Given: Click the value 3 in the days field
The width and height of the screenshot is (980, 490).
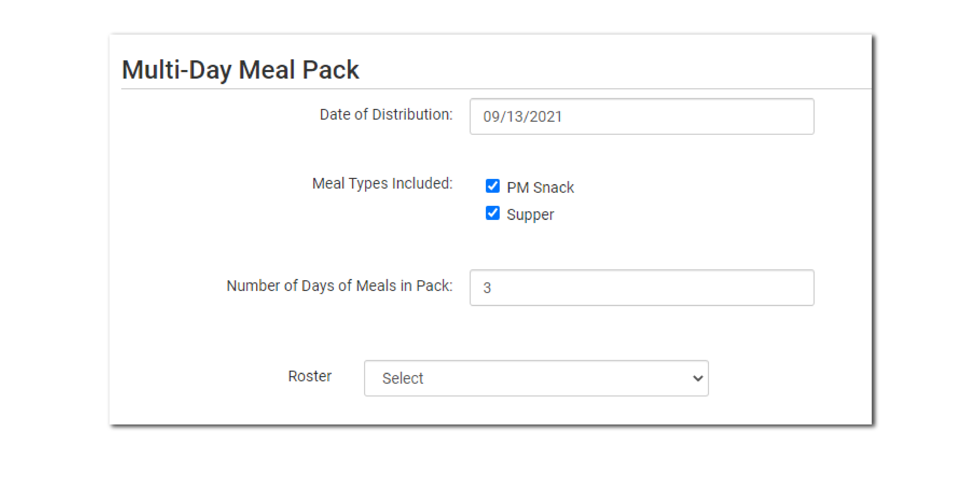Looking at the screenshot, I should pyautogui.click(x=487, y=288).
